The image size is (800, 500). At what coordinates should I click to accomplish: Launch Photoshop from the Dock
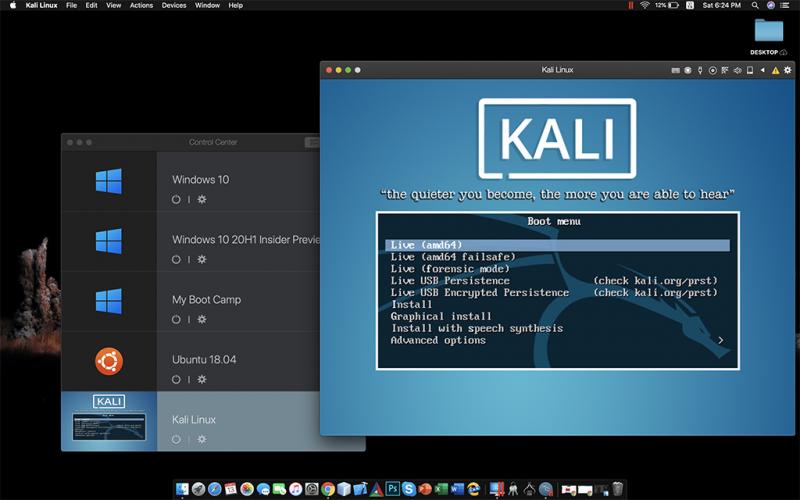tap(393, 489)
